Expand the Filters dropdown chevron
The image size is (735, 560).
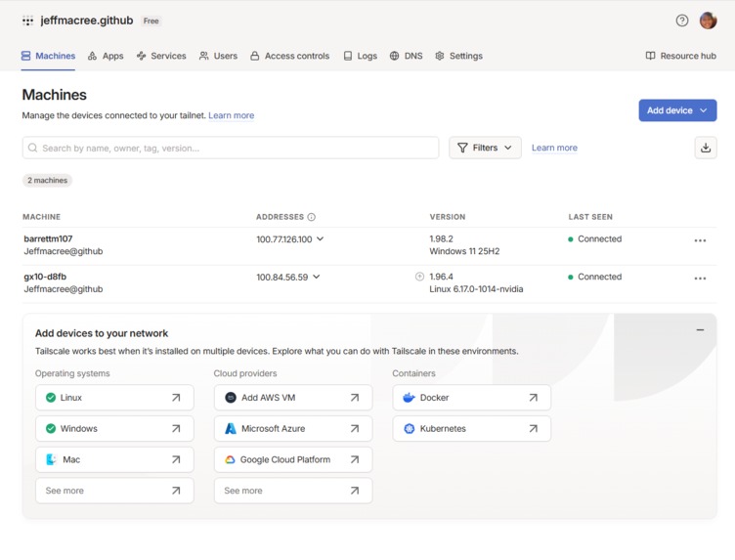pyautogui.click(x=508, y=148)
